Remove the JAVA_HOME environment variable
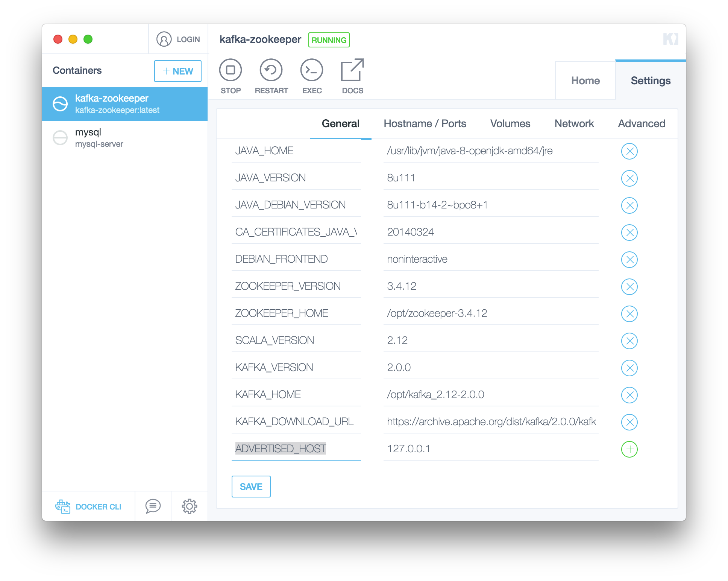The width and height of the screenshot is (728, 581). pyautogui.click(x=629, y=151)
